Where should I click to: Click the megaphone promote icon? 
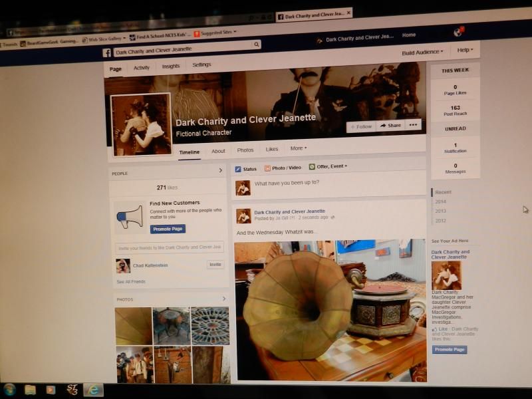tap(130, 217)
